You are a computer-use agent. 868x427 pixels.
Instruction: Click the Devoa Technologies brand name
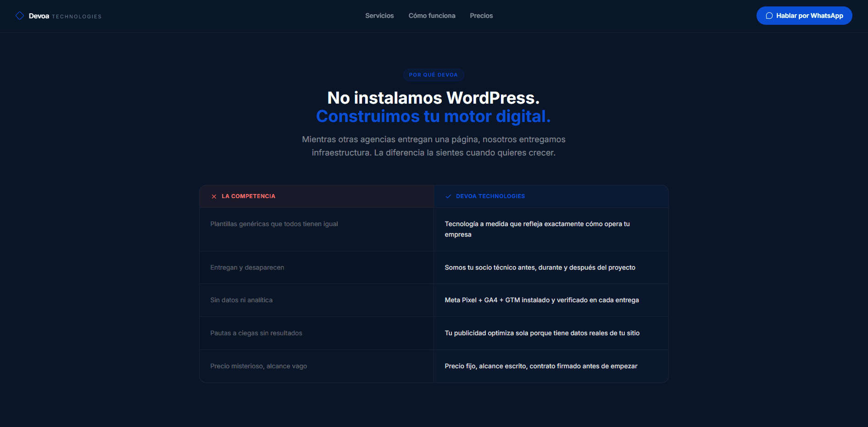65,16
